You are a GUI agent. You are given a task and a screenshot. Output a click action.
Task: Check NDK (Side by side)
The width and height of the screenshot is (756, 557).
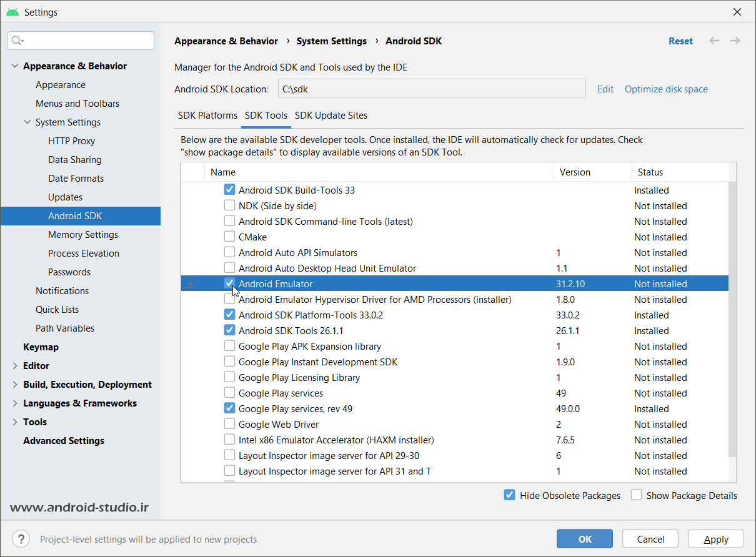coord(229,205)
